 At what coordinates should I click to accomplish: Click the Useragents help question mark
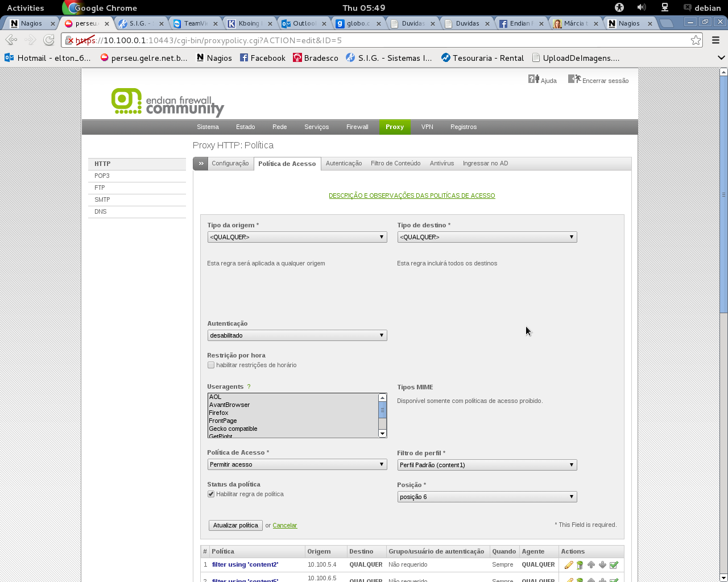pos(249,386)
